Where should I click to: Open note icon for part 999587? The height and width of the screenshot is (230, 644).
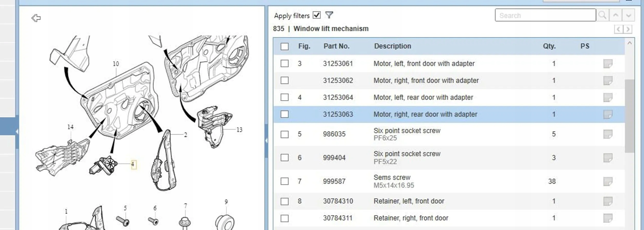608,181
